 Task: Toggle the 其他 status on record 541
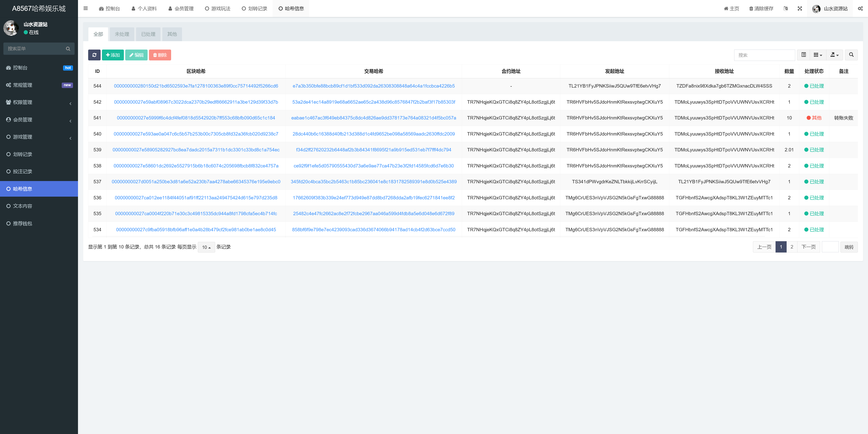tap(814, 118)
